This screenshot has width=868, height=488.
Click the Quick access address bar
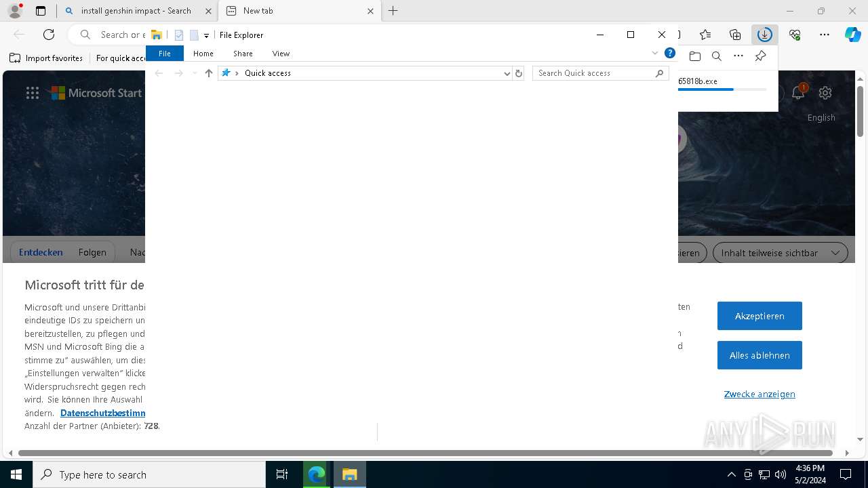pyautogui.click(x=366, y=73)
